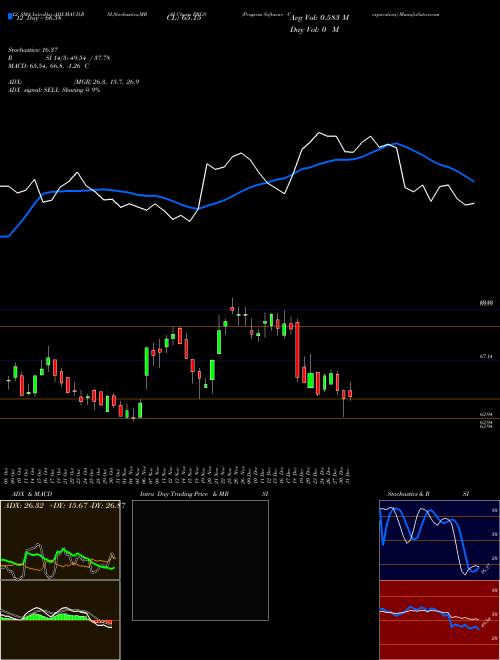The width and height of the screenshot is (500, 660).
Task: Click the topmost price axis label near 69
Action: (x=486, y=303)
